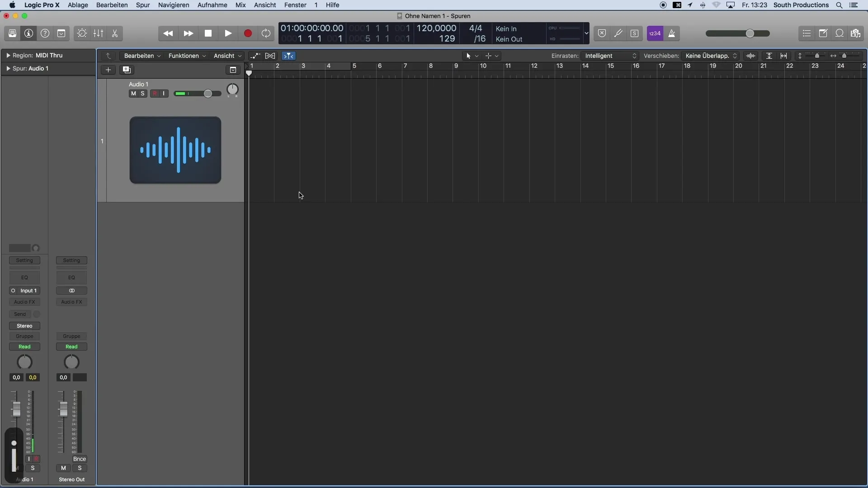Toggle the Flex view button
Image resolution: width=868 pixels, height=488 pixels.
270,56
